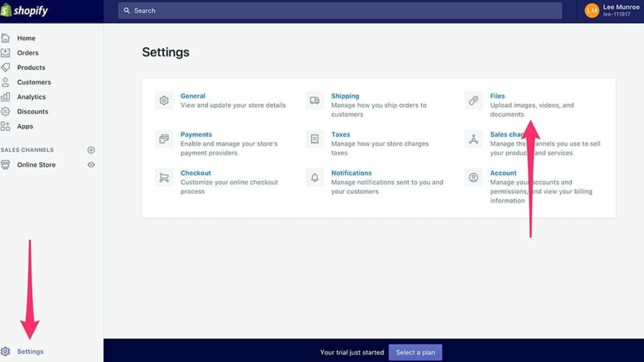Click the Taxes receipt icon
The width and height of the screenshot is (644, 362).
click(314, 139)
